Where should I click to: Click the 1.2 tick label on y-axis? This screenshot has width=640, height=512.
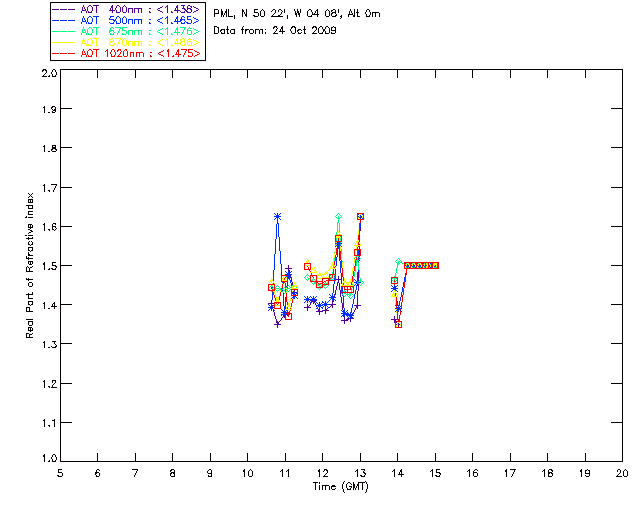[x=49, y=384]
